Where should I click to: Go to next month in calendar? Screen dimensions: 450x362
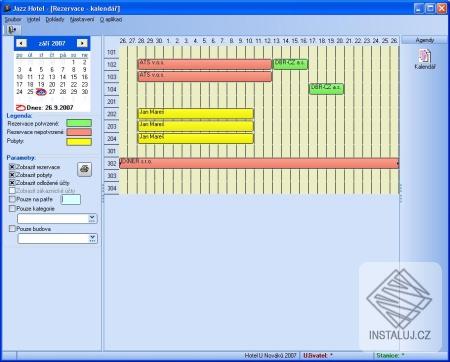(82, 43)
